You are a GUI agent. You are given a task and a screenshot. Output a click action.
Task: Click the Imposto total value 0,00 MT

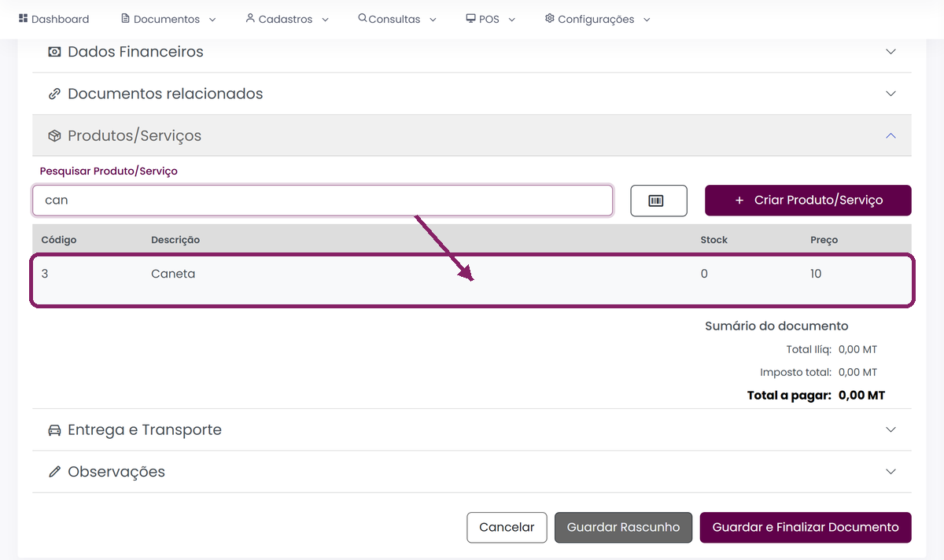857,372
